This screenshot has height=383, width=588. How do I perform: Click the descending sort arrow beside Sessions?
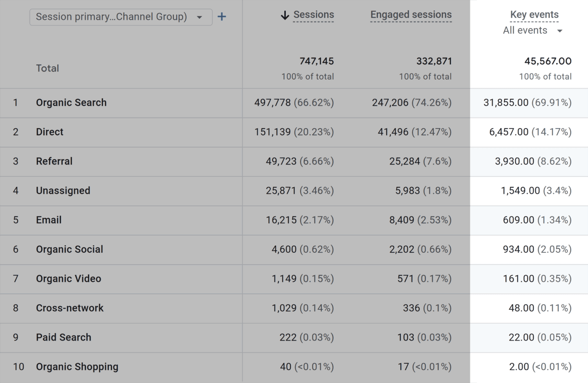(x=285, y=15)
